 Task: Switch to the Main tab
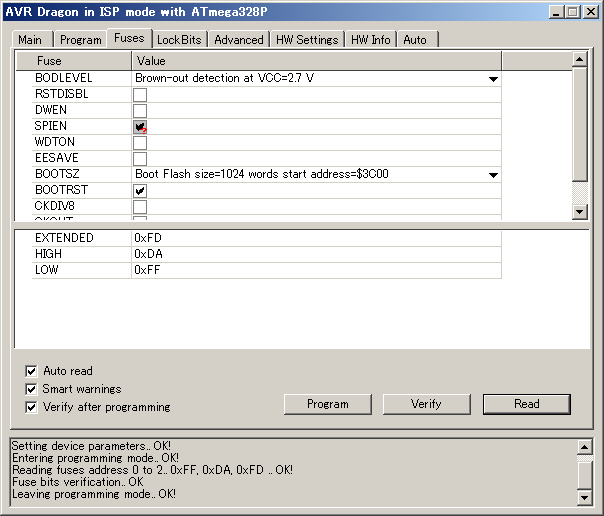[x=32, y=40]
